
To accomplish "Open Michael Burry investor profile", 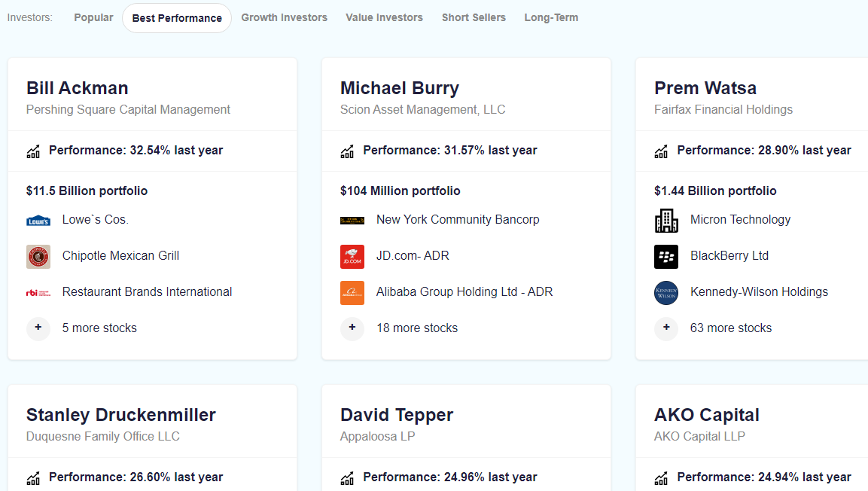I will pyautogui.click(x=400, y=88).
